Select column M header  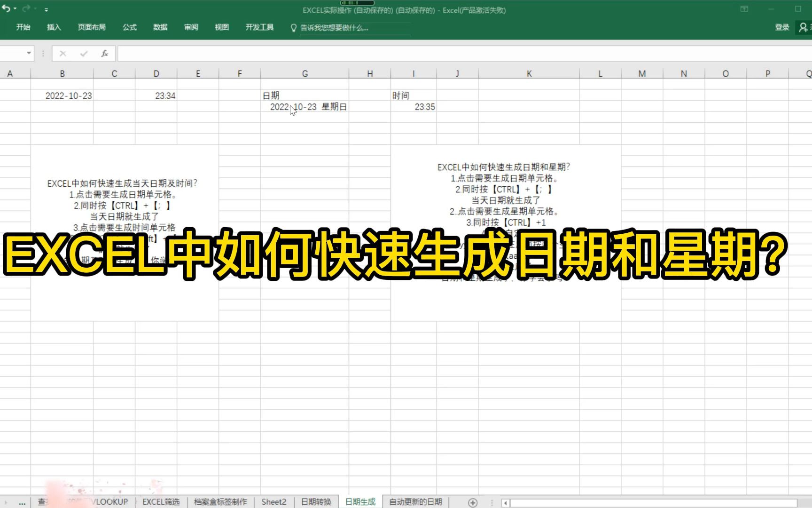pos(642,73)
